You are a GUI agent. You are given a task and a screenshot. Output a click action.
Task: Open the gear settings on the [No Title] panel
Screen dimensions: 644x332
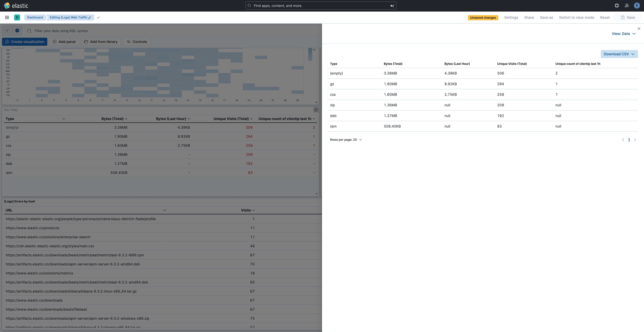coord(316,110)
